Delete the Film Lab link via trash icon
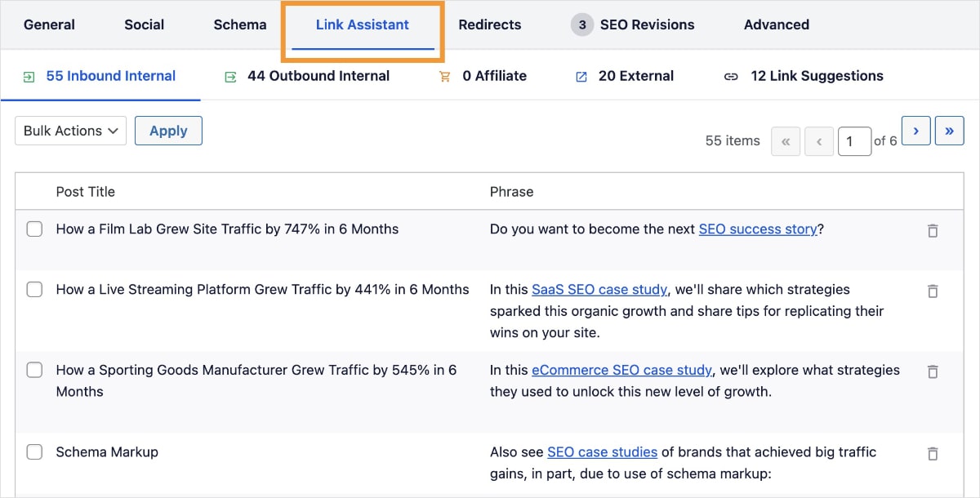The width and height of the screenshot is (980, 498). (933, 231)
